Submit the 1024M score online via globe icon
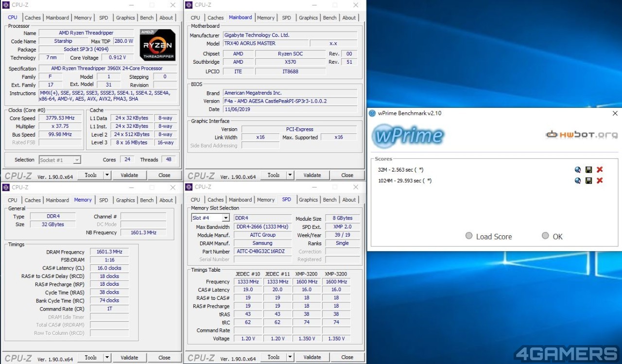 [578, 180]
